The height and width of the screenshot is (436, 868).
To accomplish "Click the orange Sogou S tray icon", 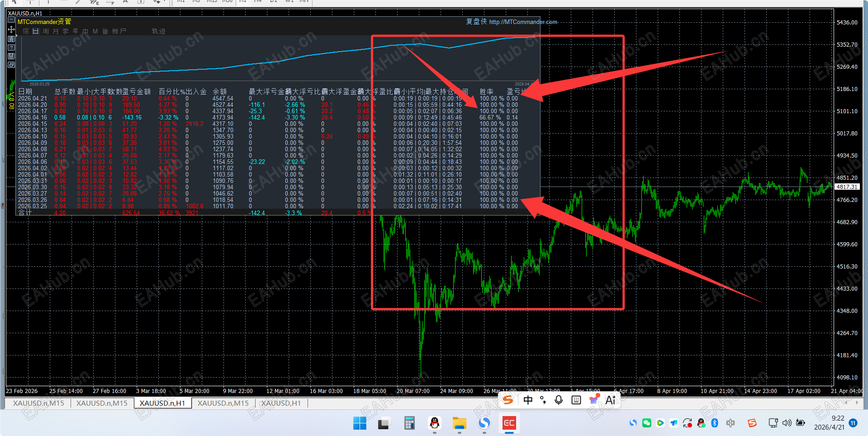I will point(752,423).
